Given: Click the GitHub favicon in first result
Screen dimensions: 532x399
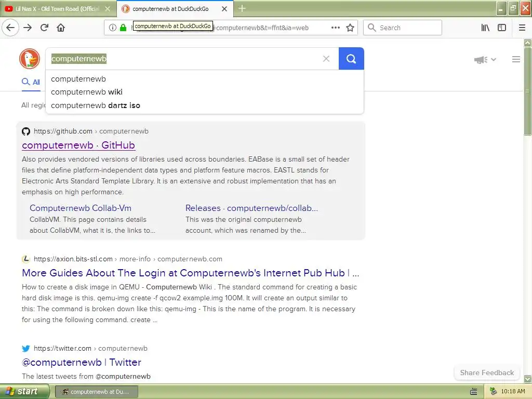Looking at the screenshot, I should [26, 131].
